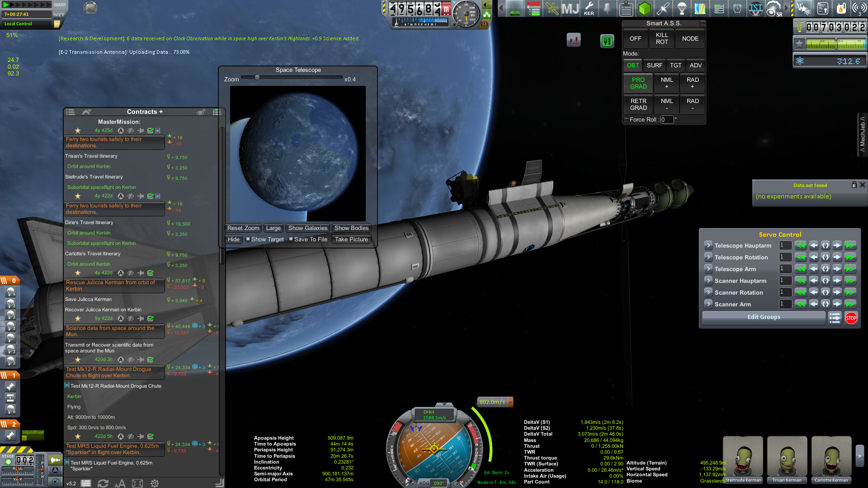Image resolution: width=868 pixels, height=488 pixels.
Task: Select ADV mode in Smart A.S.S.
Action: pos(696,66)
